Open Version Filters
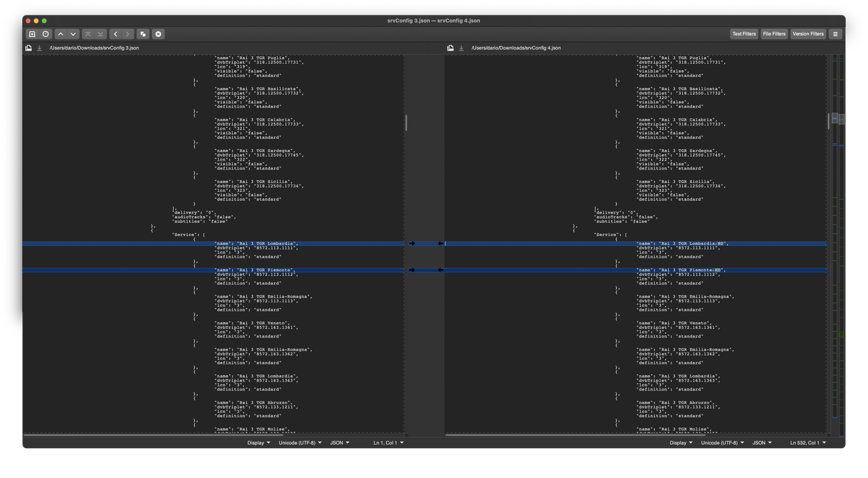Screen dimensions: 868x478 808,34
